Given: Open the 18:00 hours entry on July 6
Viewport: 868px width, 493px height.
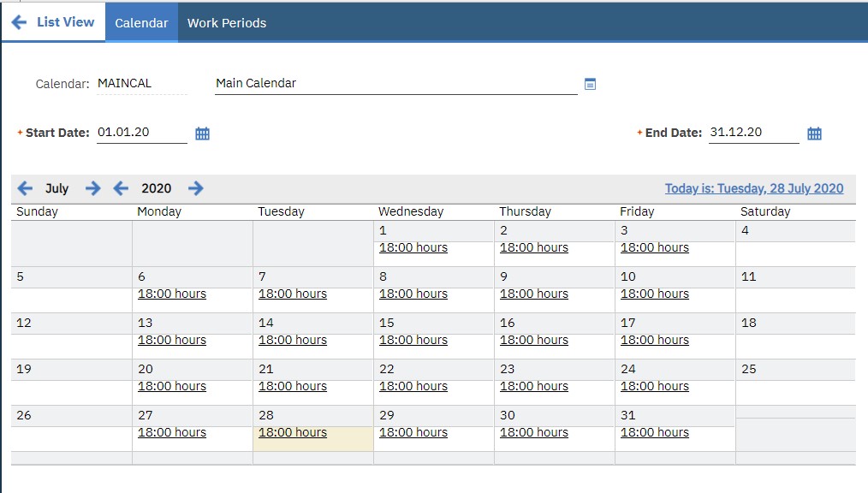Looking at the screenshot, I should [x=171, y=294].
